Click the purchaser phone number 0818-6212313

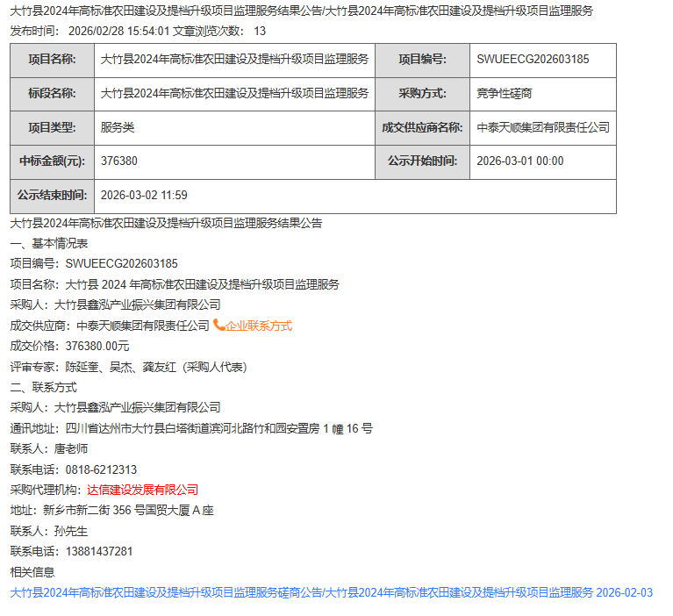point(101,469)
